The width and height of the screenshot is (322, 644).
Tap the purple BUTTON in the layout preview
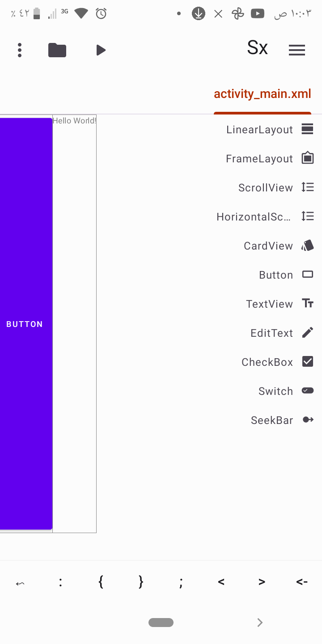point(25,324)
